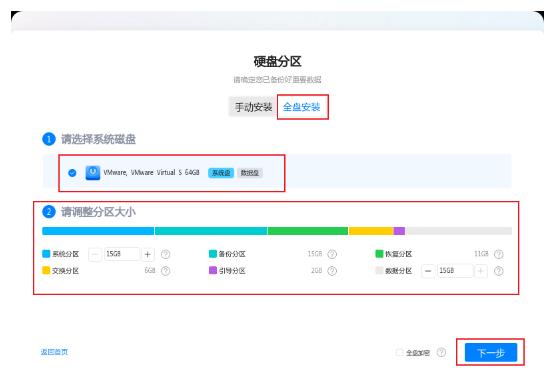This screenshot has height=373, width=552.
Task: Click the blue system segment of partition bar
Action: [x=98, y=231]
